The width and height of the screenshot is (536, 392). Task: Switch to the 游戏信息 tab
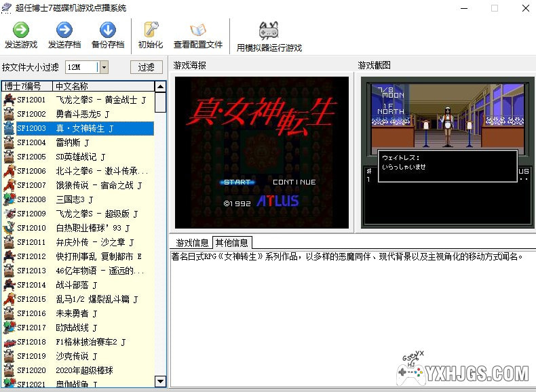[192, 243]
